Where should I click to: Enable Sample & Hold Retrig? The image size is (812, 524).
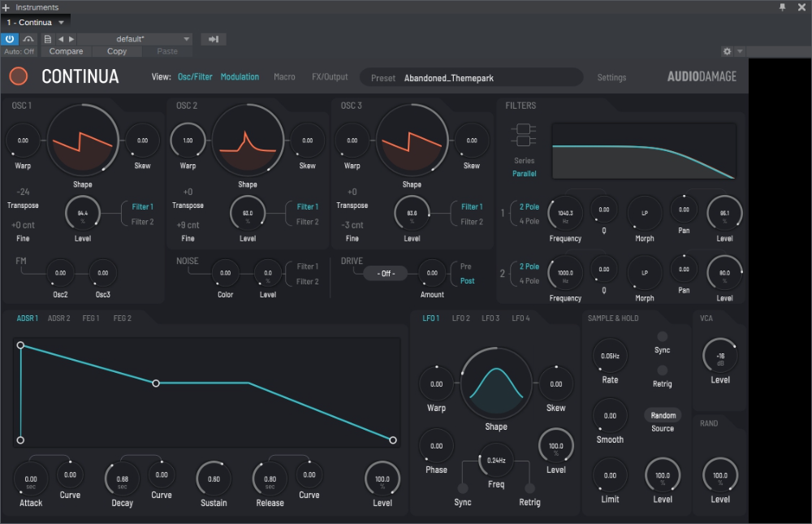tap(662, 370)
